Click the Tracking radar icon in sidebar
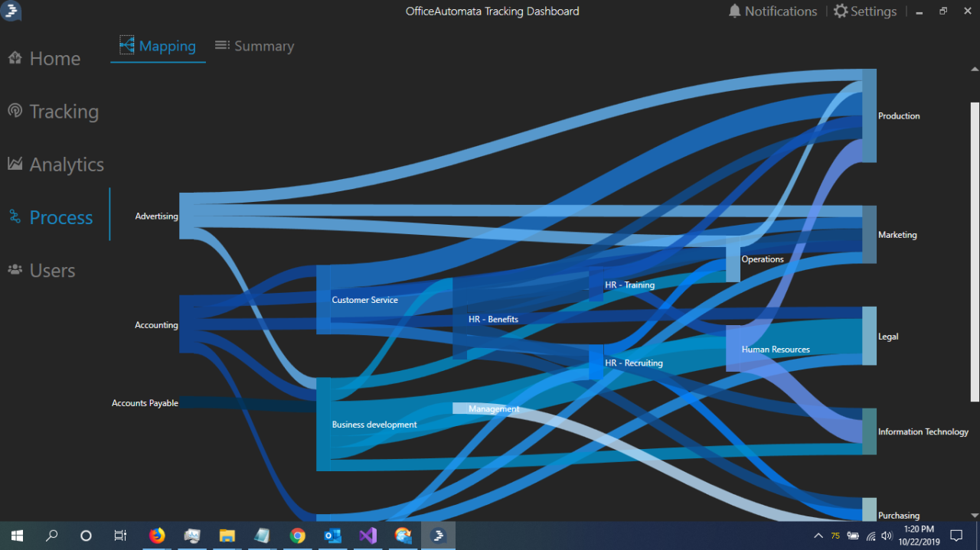The height and width of the screenshot is (550, 980). click(x=15, y=111)
